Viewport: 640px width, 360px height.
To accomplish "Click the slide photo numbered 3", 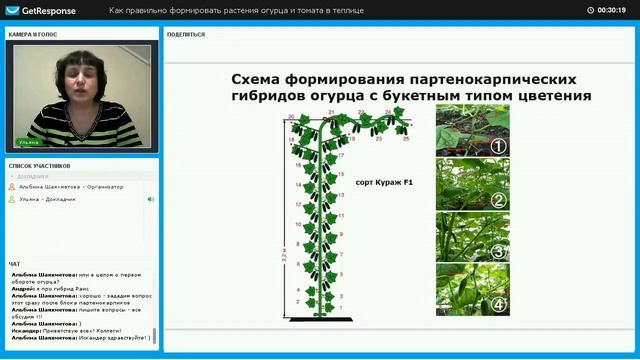I will 473,237.
